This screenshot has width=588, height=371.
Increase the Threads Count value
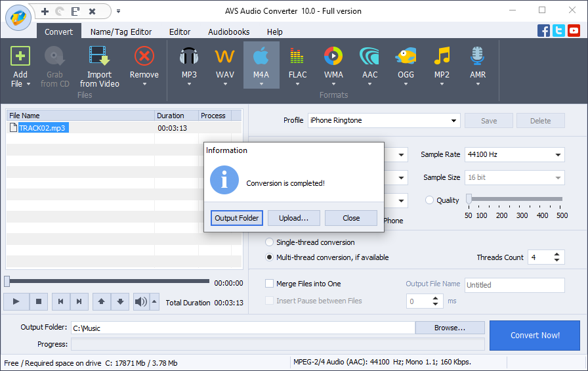557,254
